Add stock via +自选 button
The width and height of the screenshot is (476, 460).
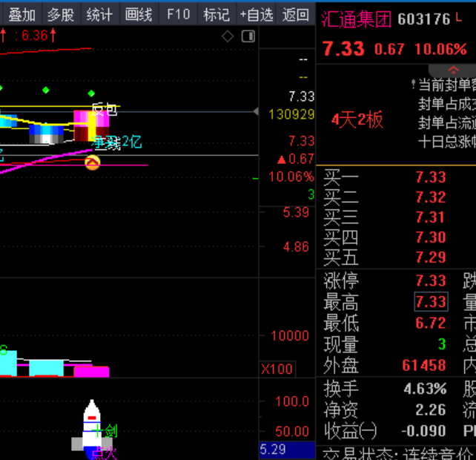pyautogui.click(x=257, y=15)
